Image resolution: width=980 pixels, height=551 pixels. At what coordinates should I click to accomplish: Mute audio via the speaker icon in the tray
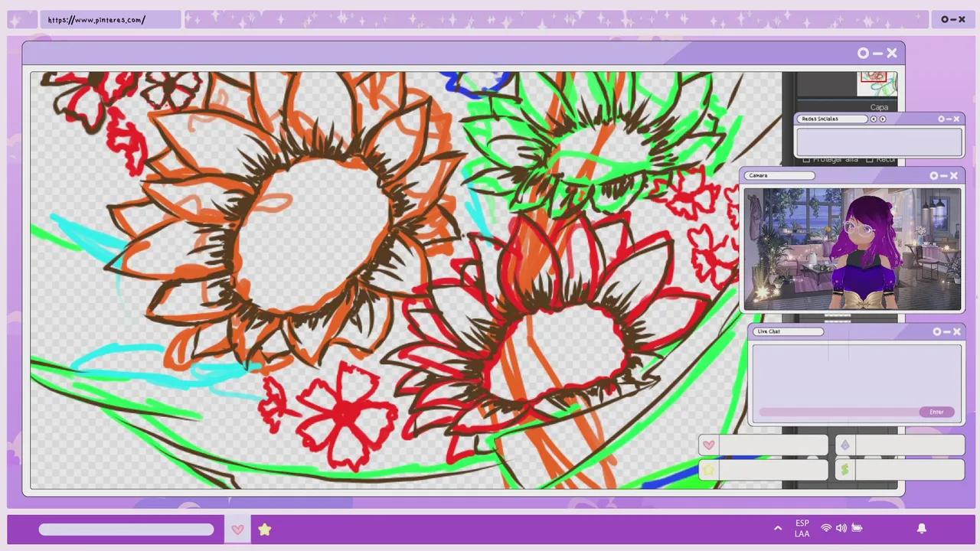point(841,527)
